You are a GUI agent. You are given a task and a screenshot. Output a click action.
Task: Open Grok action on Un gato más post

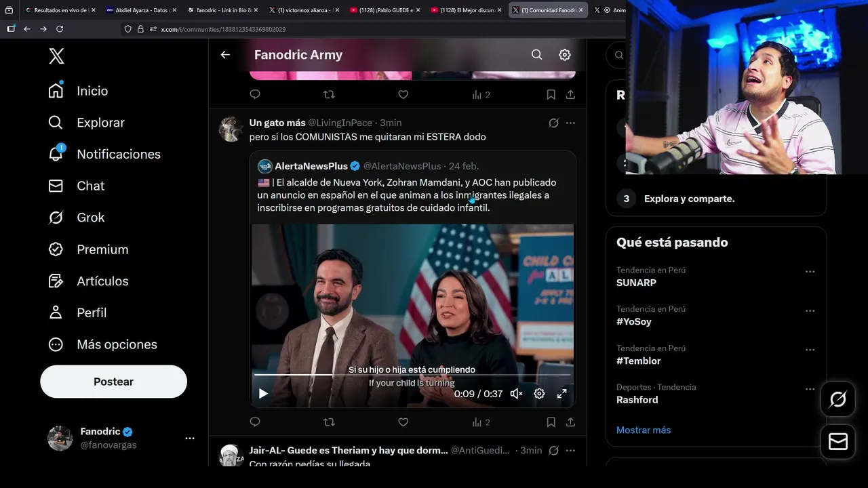pyautogui.click(x=553, y=123)
